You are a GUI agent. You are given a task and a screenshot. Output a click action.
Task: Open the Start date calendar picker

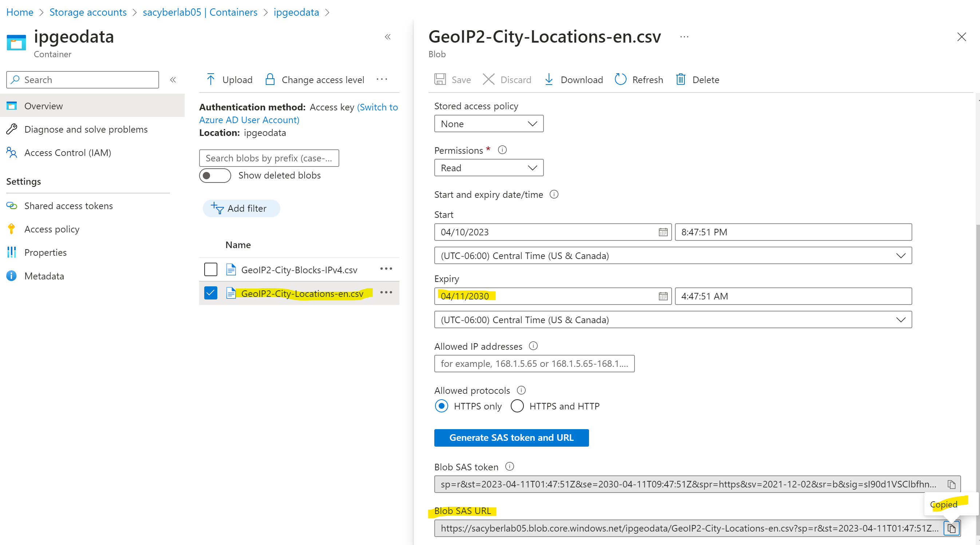click(663, 232)
